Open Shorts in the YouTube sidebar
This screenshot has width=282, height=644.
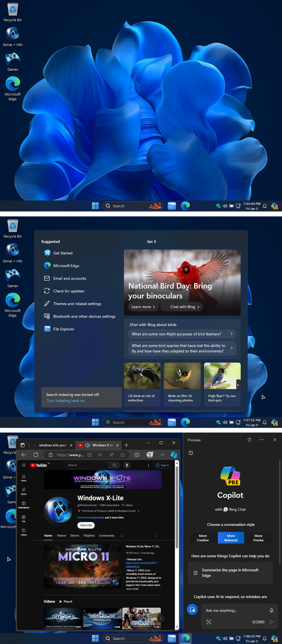(24, 491)
